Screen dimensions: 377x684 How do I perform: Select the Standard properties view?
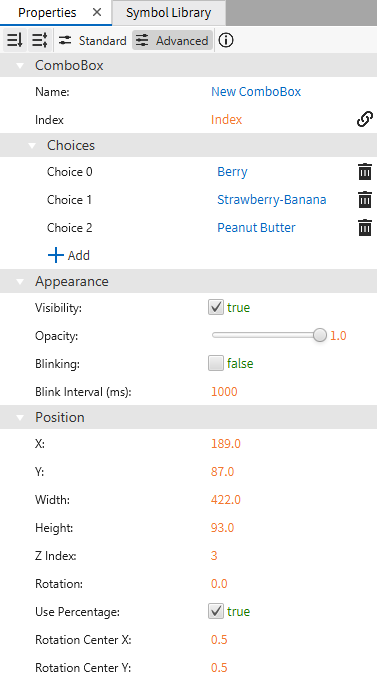tap(93, 41)
